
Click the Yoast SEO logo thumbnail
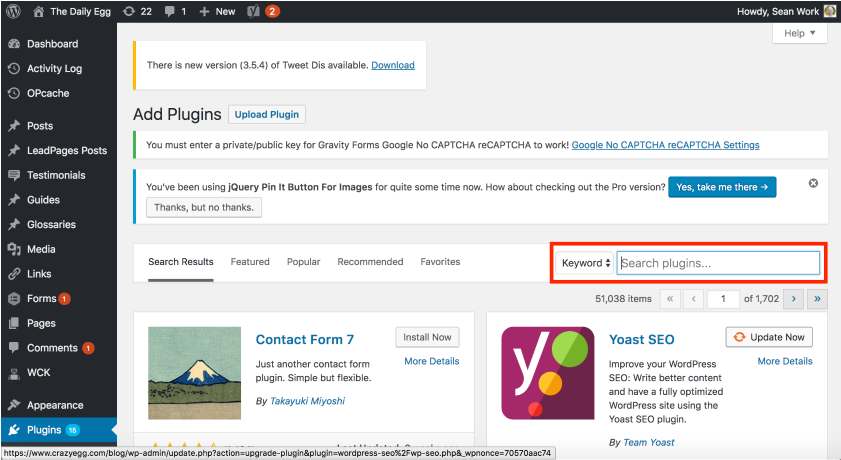(x=548, y=373)
